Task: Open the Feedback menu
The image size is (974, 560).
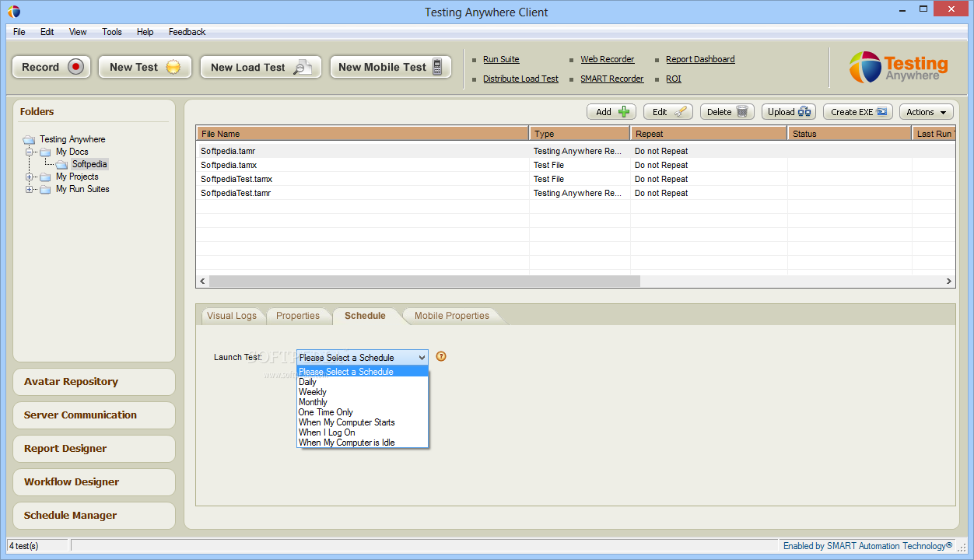Action: [187, 32]
